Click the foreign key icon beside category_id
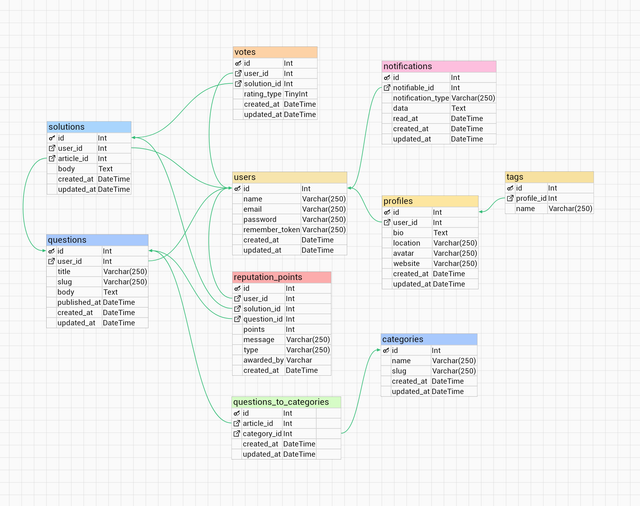 point(237,434)
